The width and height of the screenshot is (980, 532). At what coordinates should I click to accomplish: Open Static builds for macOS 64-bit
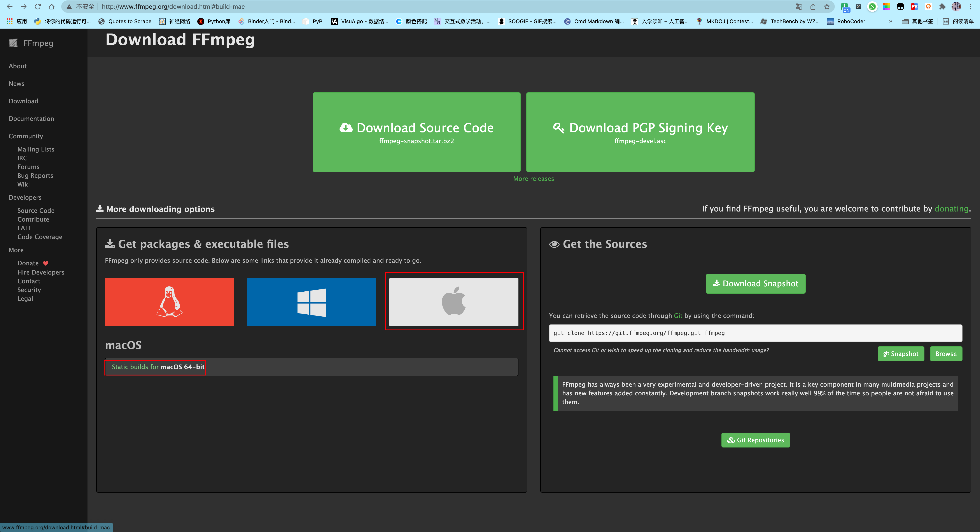point(158,367)
